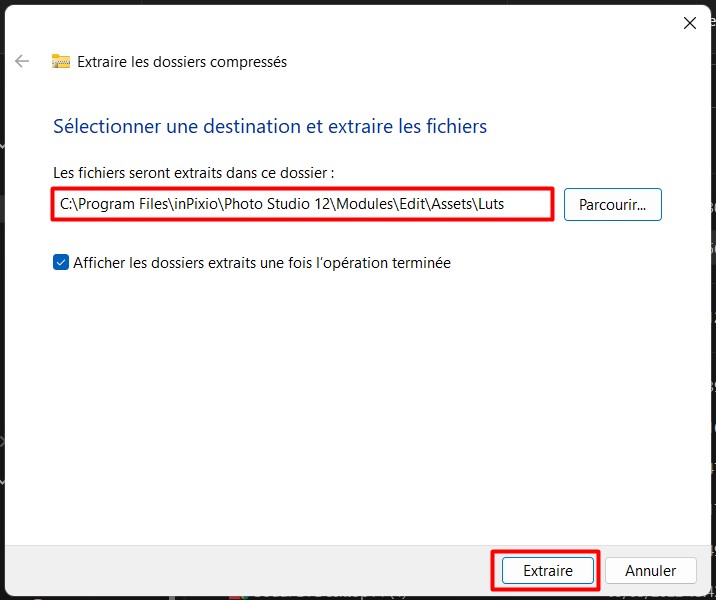Click the destination folder path field
Viewport: 716px width, 600px height.
pos(302,204)
